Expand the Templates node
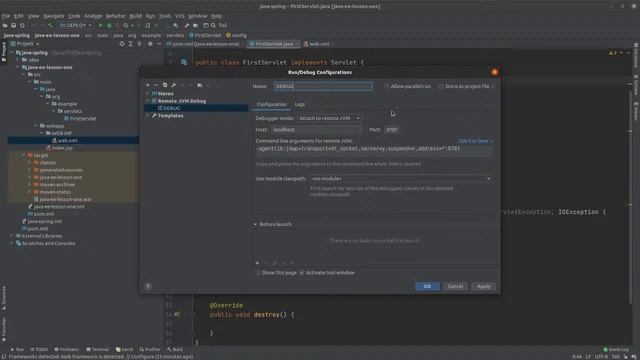 [147, 116]
